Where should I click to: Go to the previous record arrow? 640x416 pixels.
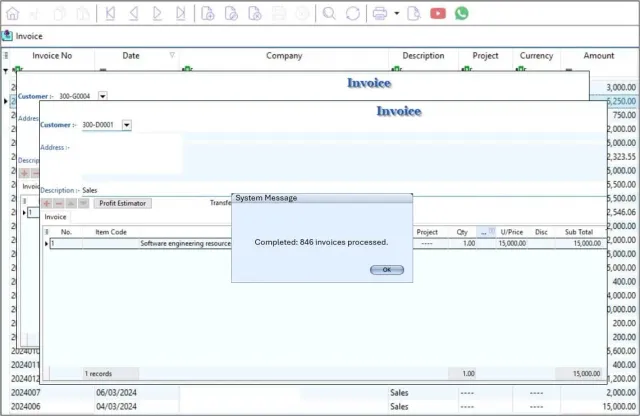[x=133, y=13]
